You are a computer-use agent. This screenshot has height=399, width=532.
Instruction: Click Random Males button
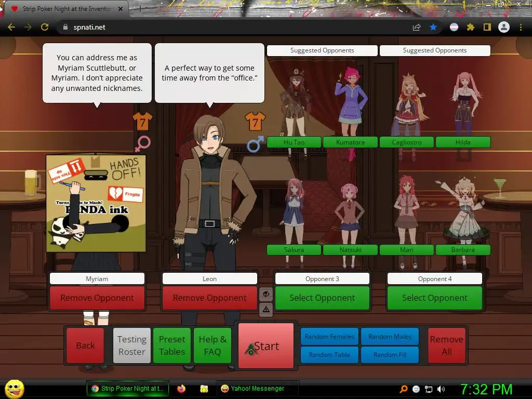(x=390, y=337)
